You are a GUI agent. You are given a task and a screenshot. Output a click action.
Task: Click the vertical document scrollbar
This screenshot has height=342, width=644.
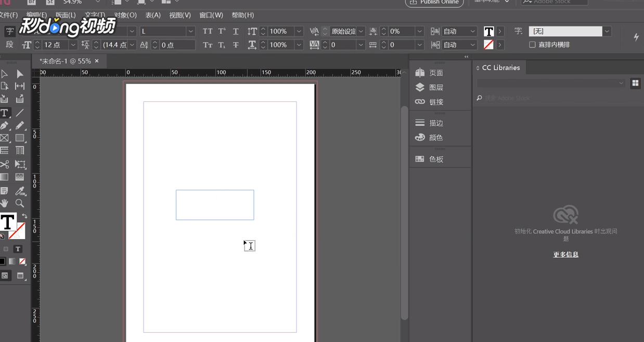[x=404, y=213]
